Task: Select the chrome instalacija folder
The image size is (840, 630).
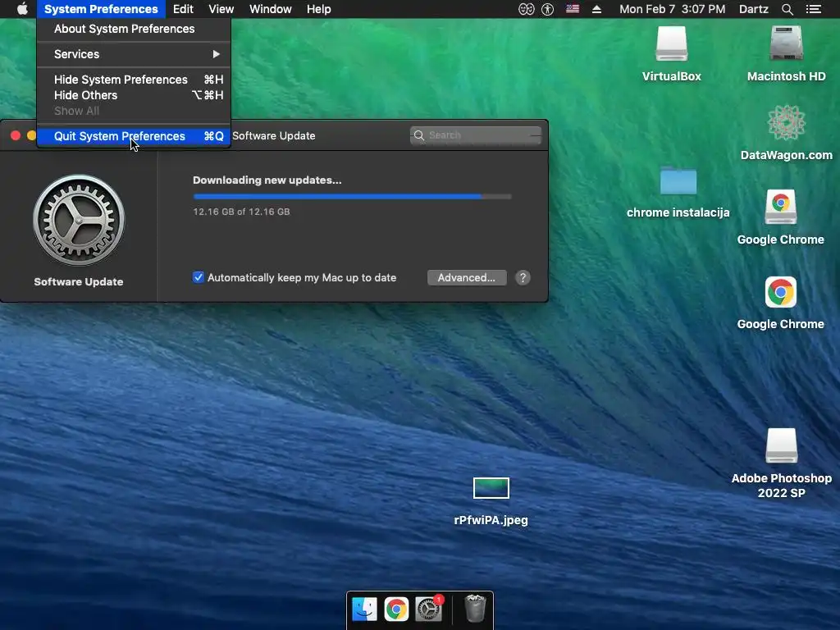Action: [x=678, y=181]
